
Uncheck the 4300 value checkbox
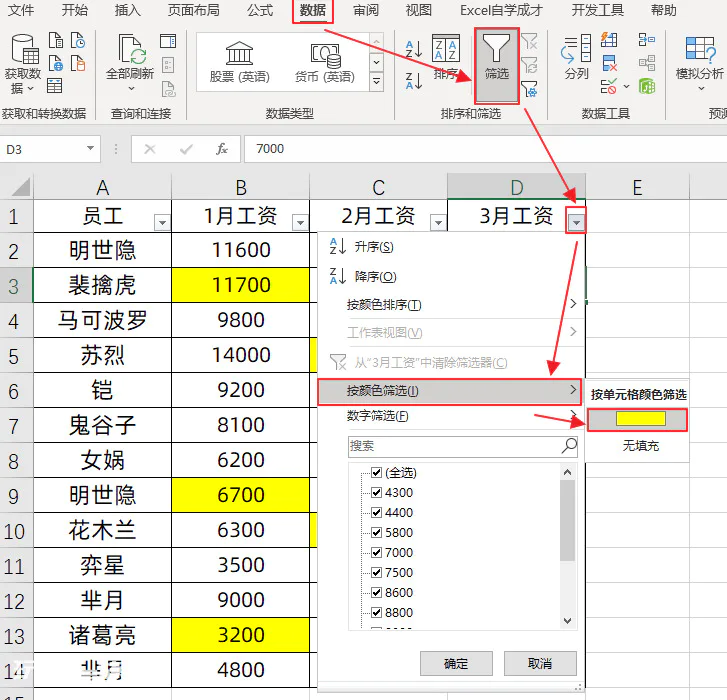tap(376, 492)
